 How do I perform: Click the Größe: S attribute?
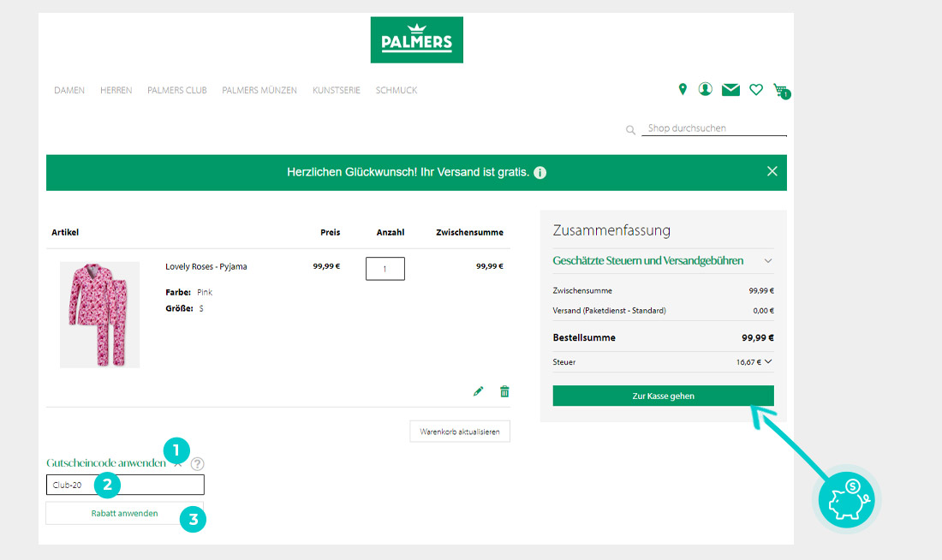pos(184,309)
